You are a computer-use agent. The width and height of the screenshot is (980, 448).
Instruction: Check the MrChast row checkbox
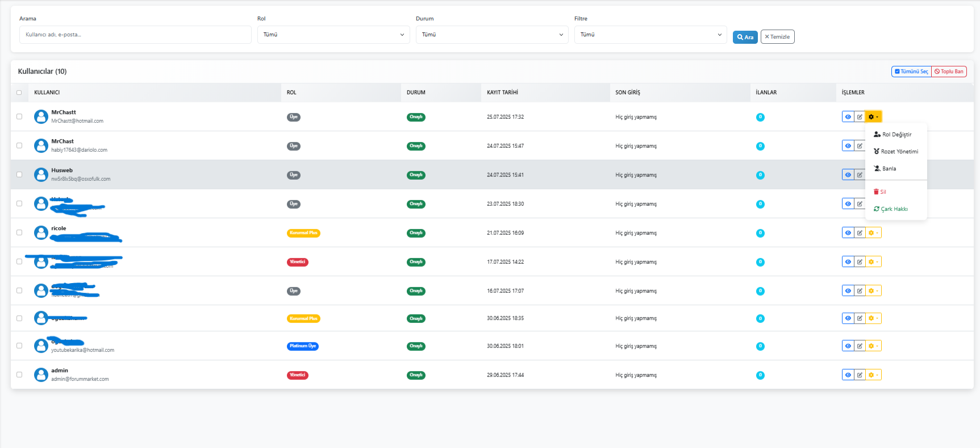(x=19, y=146)
